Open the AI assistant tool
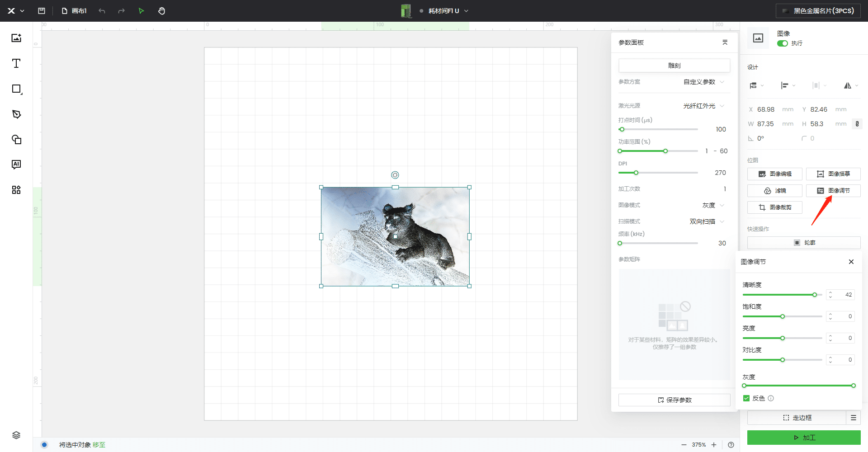 pyautogui.click(x=16, y=165)
